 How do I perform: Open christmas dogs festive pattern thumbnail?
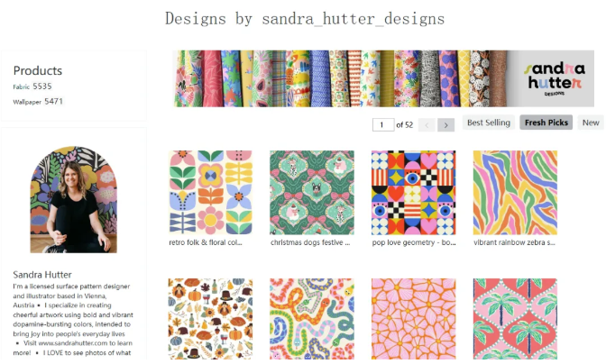coord(312,192)
